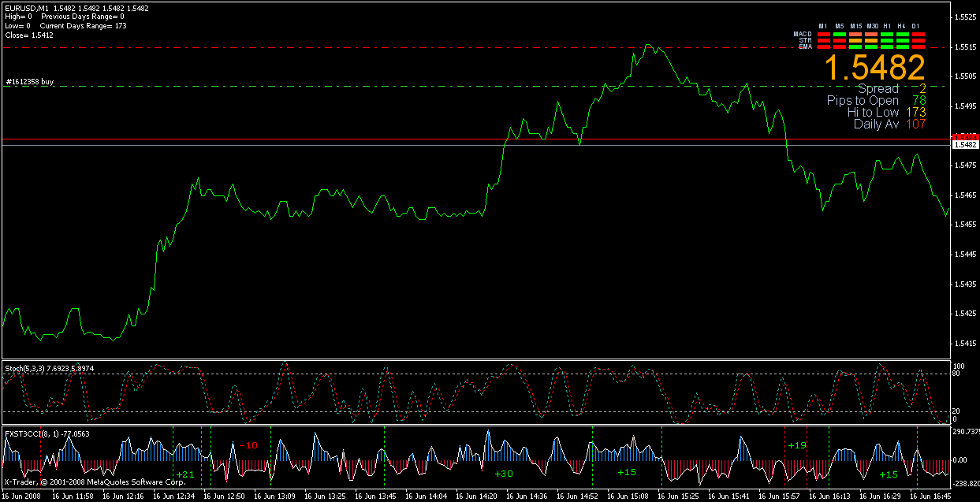Image resolution: width=980 pixels, height=502 pixels.
Task: Click the 16 Jun 13:09 time label
Action: click(x=274, y=496)
